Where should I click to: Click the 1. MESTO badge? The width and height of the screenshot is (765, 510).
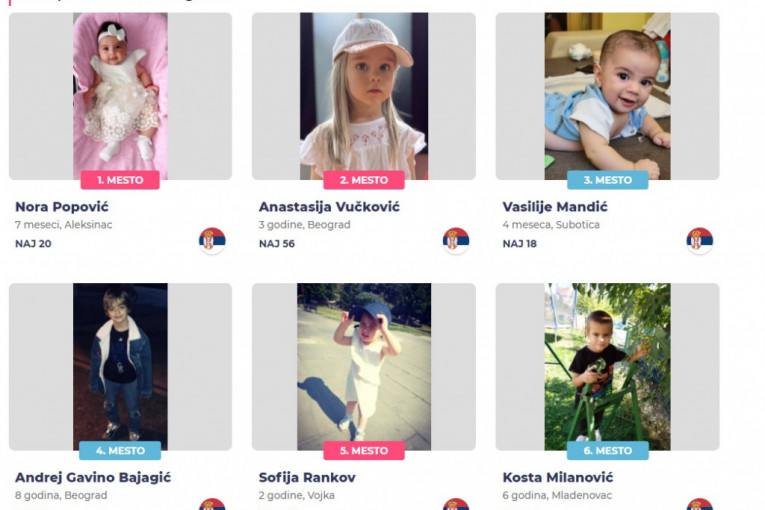coord(120,180)
